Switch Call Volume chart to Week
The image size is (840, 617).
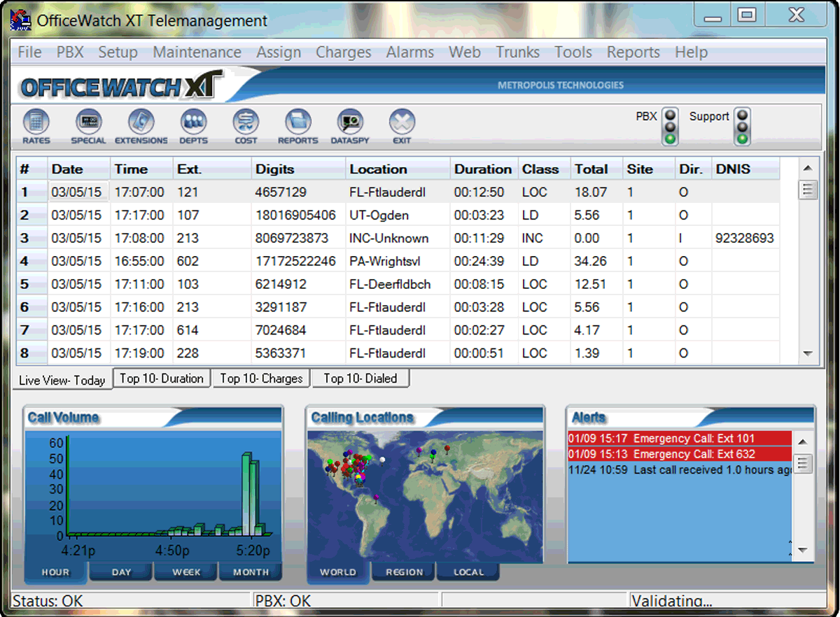tap(186, 572)
